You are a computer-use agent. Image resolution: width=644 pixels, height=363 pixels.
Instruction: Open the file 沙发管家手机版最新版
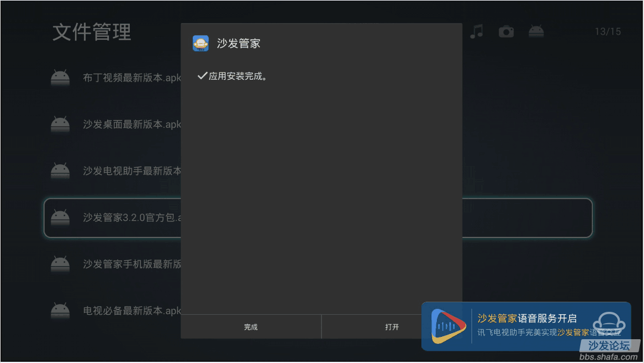coord(132,264)
